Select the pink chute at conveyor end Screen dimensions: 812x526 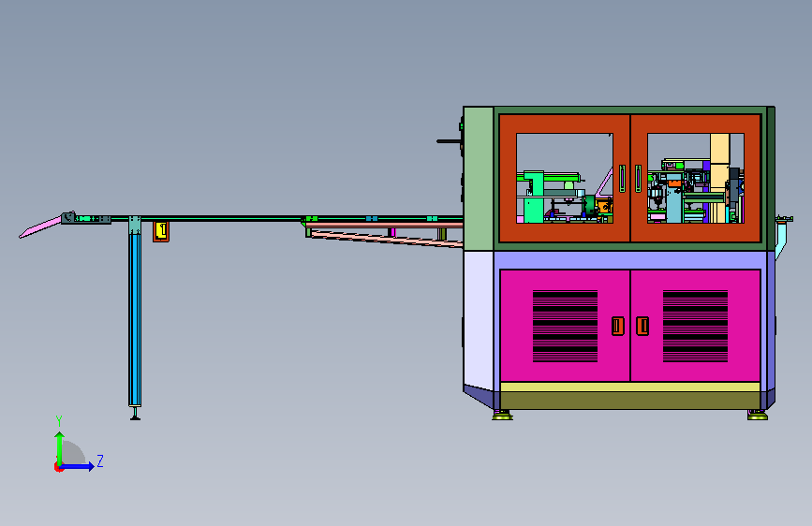tap(40, 227)
